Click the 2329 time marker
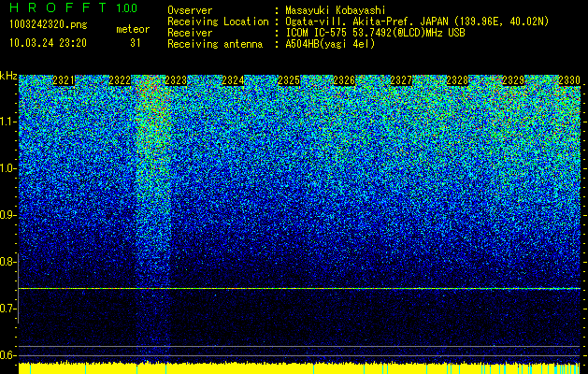 513,80
